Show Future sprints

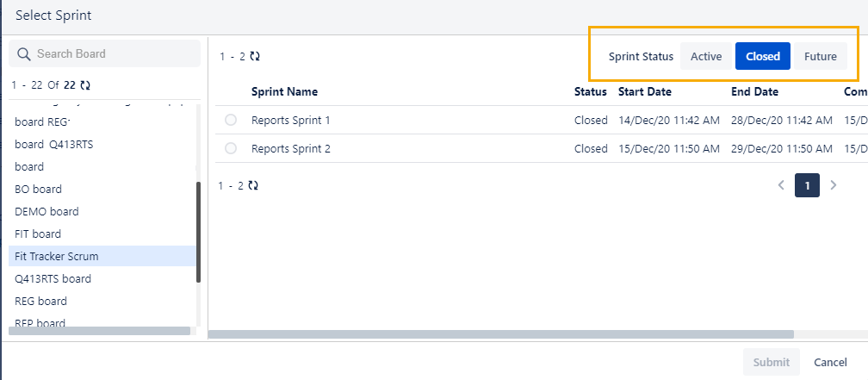pos(820,56)
